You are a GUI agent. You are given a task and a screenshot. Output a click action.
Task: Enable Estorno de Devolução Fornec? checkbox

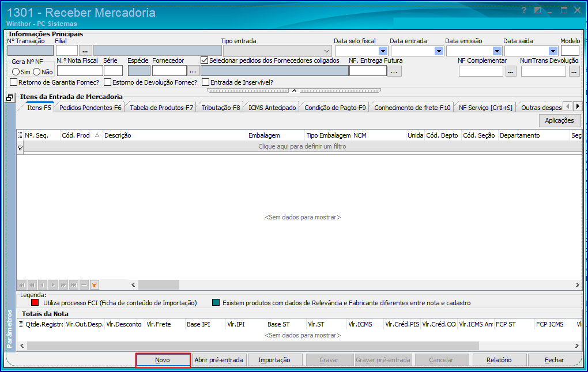pyautogui.click(x=108, y=82)
